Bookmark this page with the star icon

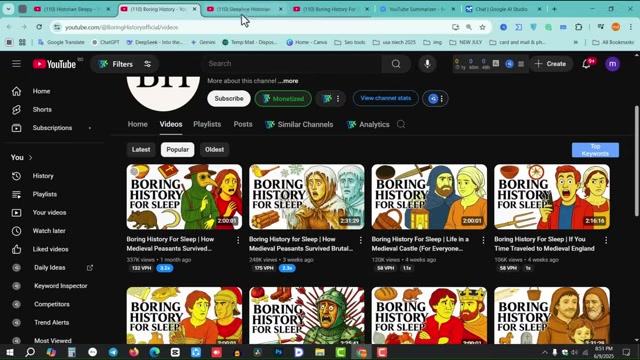pyautogui.click(x=482, y=27)
